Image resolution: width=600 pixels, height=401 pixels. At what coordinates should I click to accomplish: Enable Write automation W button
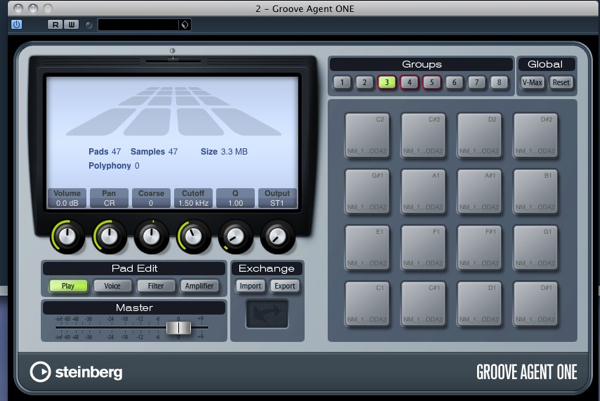coord(71,25)
